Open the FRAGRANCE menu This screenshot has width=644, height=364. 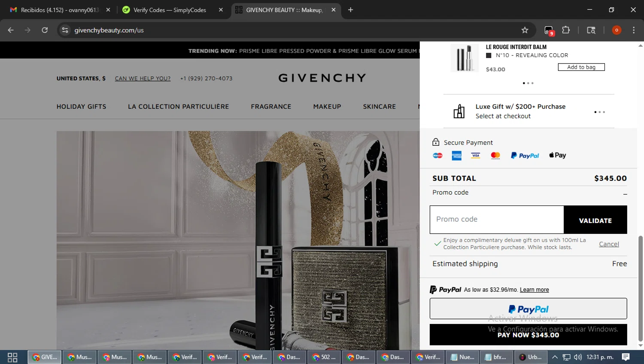click(271, 107)
